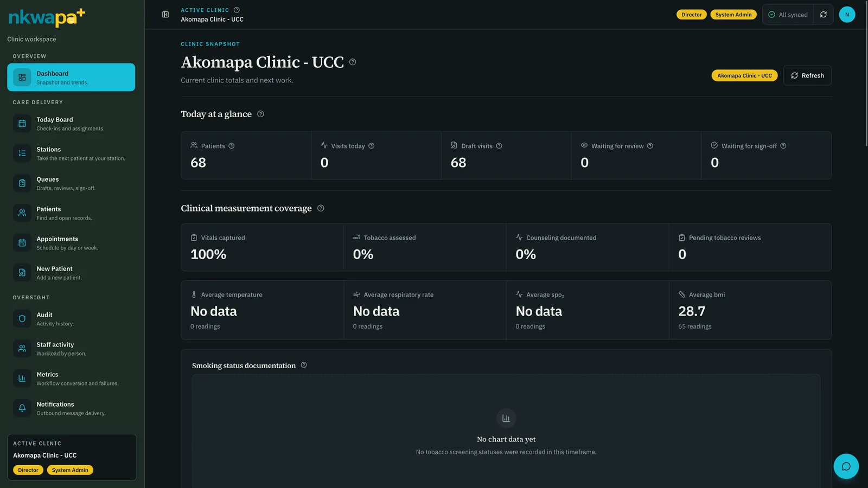
Task: Click the Vitals captured 100% value
Action: [208, 254]
